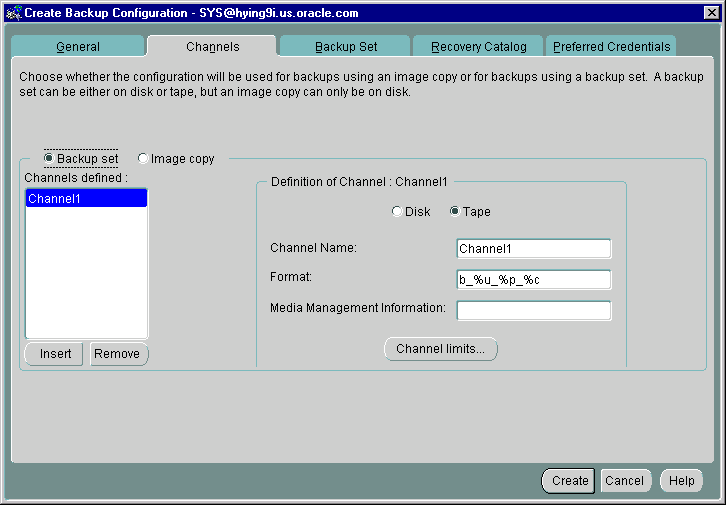
Task: Select the Channels tab
Action: coord(212,47)
